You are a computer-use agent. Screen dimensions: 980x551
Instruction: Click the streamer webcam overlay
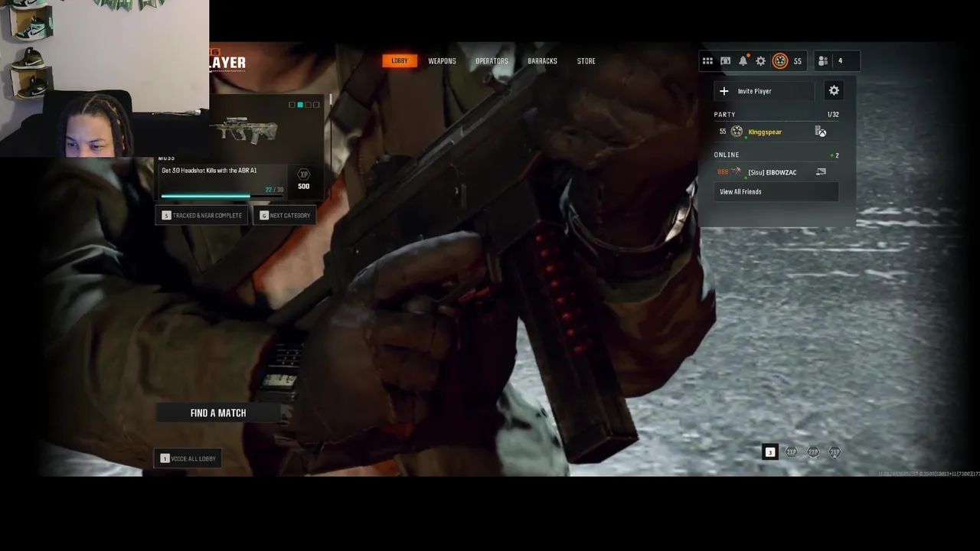[x=104, y=78]
